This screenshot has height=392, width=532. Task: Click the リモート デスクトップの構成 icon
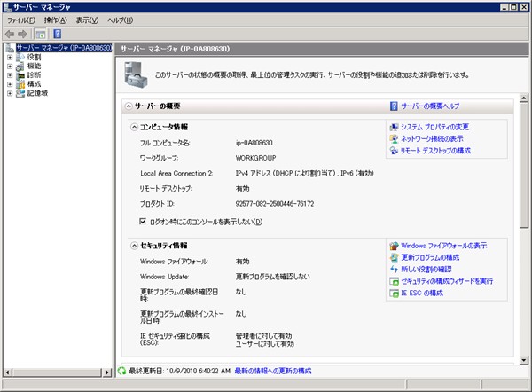tap(394, 151)
